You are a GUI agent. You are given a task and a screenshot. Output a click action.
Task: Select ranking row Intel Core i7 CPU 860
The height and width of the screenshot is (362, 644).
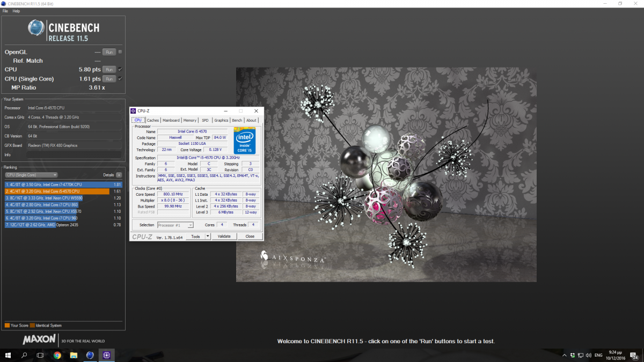(63, 204)
